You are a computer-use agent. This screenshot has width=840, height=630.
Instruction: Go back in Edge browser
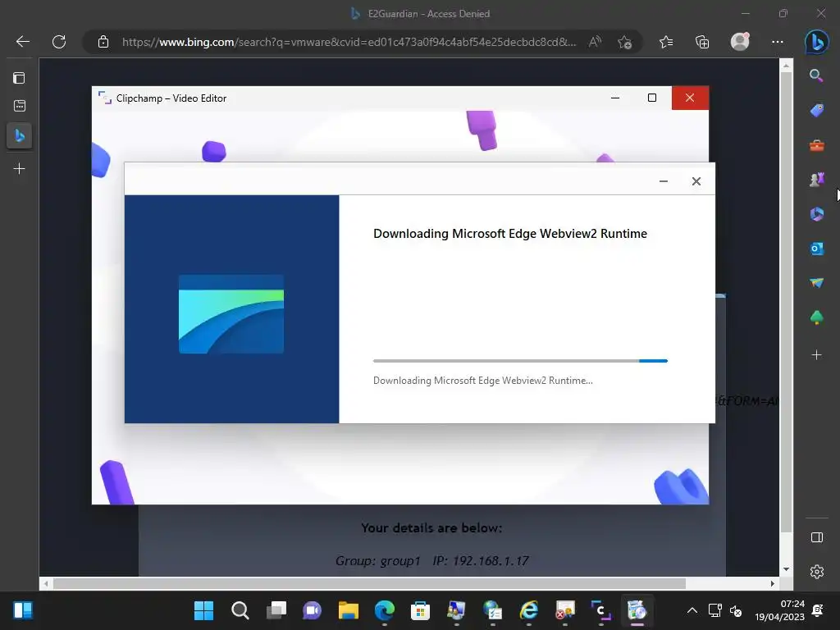click(22, 42)
